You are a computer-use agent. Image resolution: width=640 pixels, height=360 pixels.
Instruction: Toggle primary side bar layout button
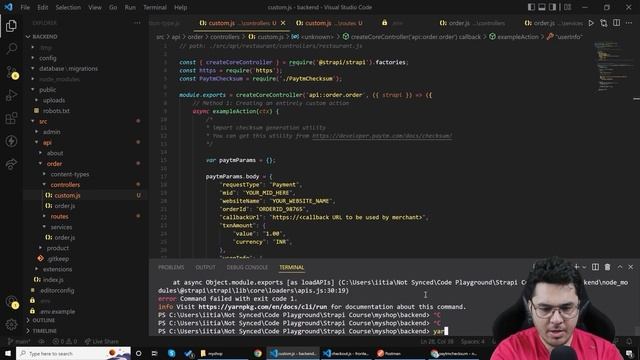(531, 7)
